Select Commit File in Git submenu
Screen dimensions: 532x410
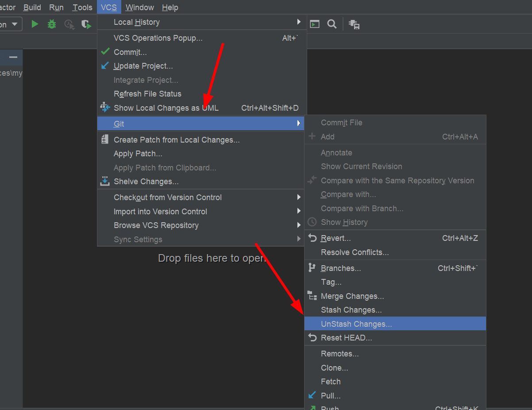[x=395, y=123]
